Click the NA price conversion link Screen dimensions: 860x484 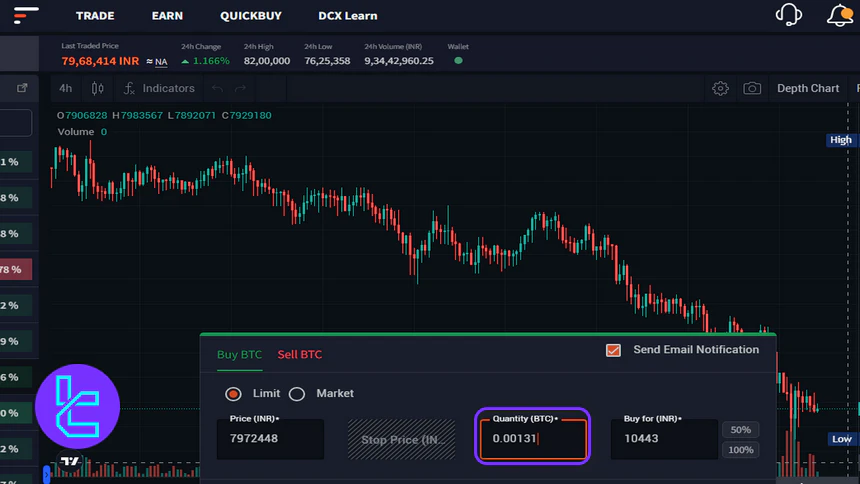click(161, 61)
